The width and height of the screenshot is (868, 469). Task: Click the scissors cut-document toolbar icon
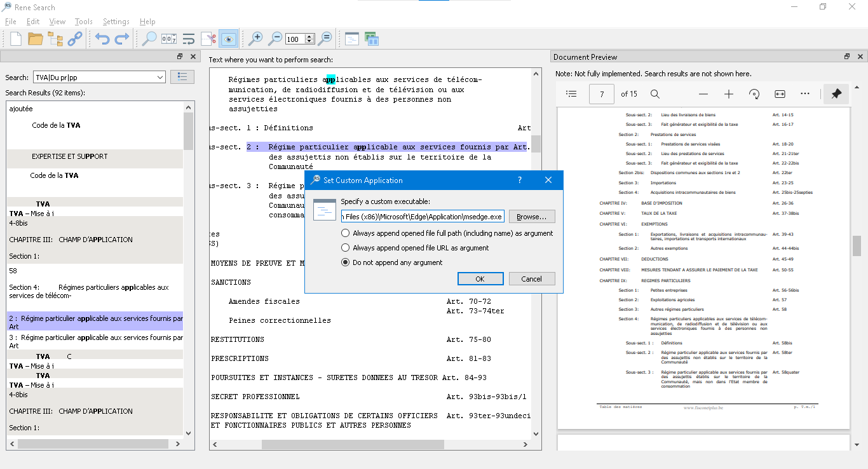click(208, 39)
